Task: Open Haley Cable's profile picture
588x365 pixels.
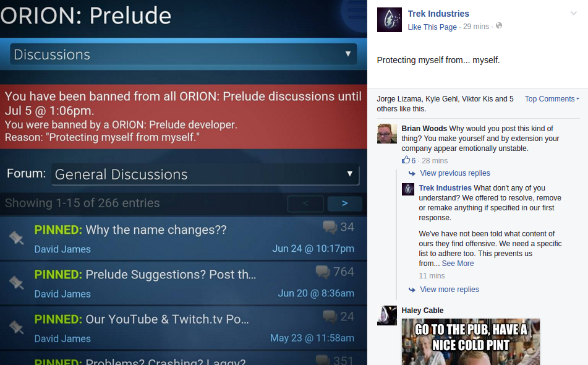Action: point(387,316)
